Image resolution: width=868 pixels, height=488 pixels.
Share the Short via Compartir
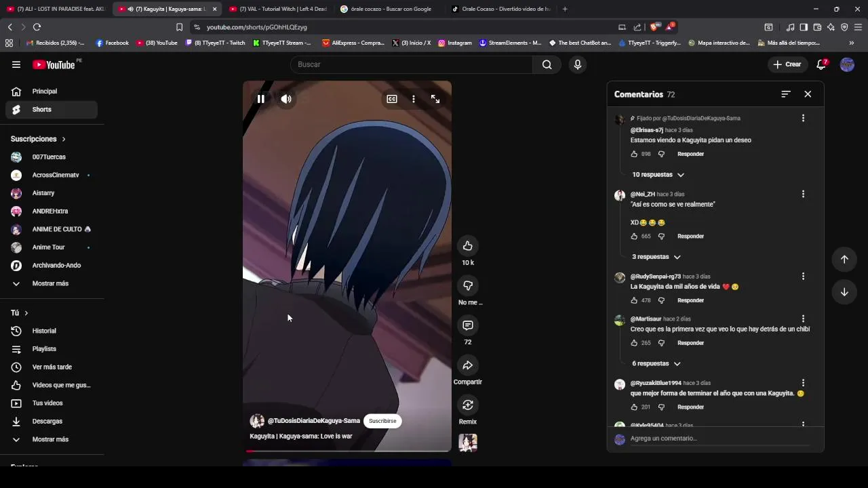click(x=468, y=365)
